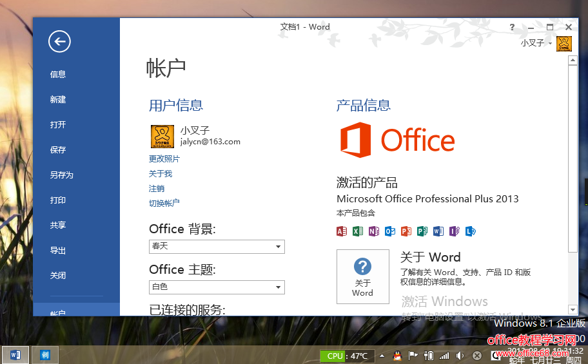Image resolution: width=588 pixels, height=364 pixels.
Task: Click the scrollbar down arrow
Action: click(573, 310)
